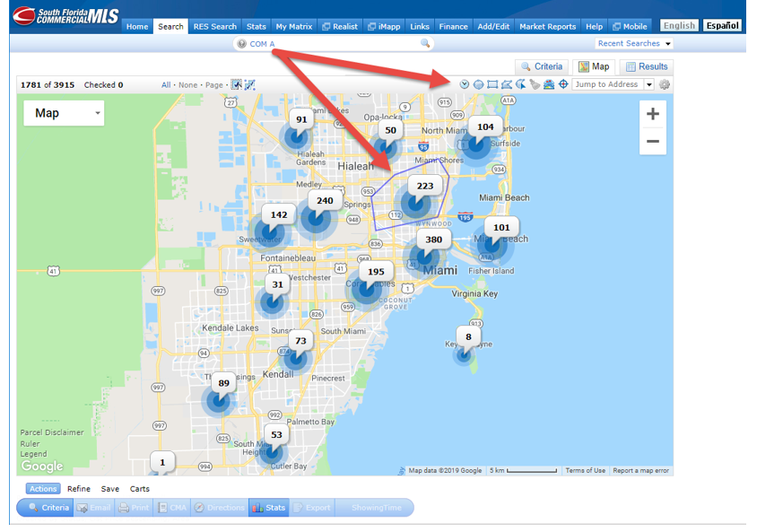Select the draw rectangle tool
This screenshot has height=532, width=757.
pyautogui.click(x=492, y=84)
